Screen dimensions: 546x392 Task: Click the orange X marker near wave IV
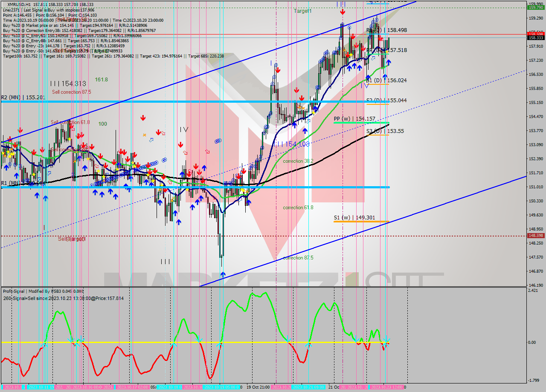click(145, 135)
